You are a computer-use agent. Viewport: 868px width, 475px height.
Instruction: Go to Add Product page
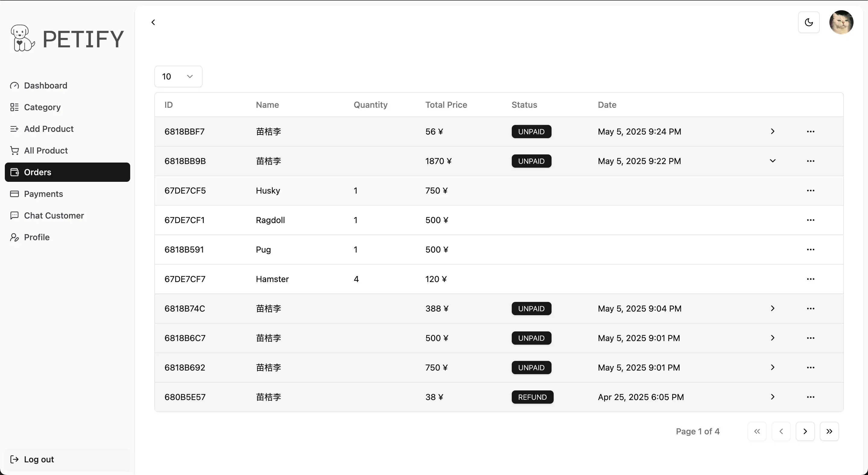click(x=49, y=129)
